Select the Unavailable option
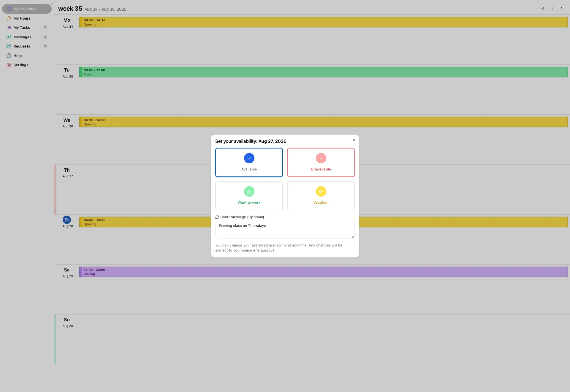Image resolution: width=570 pixels, height=392 pixels. click(321, 162)
